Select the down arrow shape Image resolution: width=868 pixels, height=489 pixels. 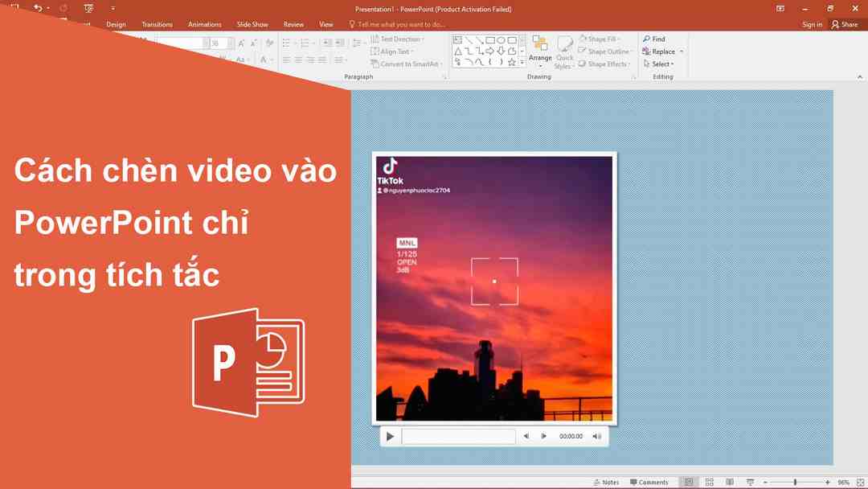(x=501, y=51)
